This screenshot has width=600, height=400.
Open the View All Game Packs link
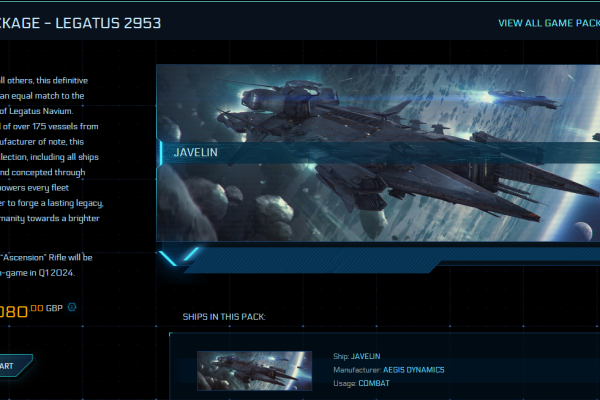(549, 23)
